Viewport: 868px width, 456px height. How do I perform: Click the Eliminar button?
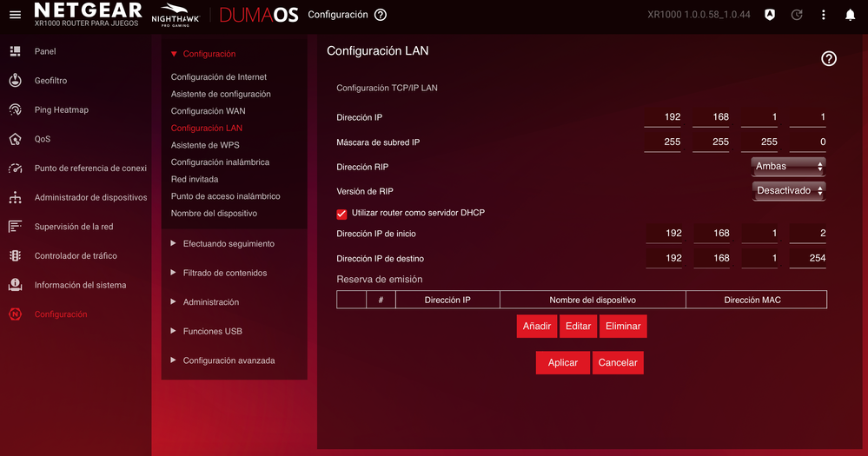click(623, 326)
